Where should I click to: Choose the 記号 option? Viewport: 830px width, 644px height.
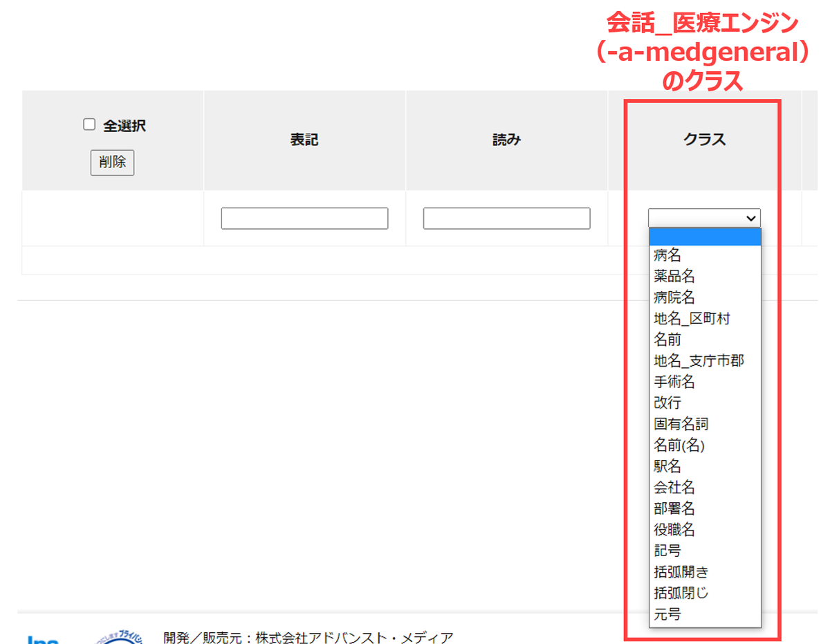705,551
